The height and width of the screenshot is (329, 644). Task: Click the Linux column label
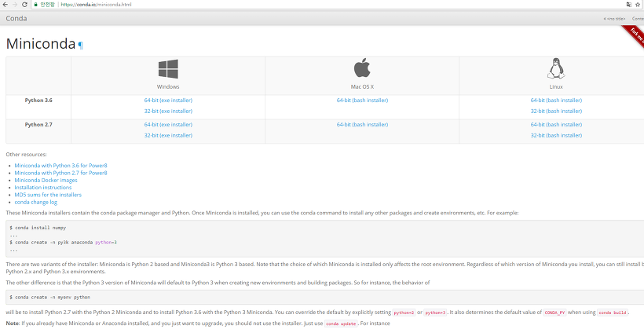[556, 86]
